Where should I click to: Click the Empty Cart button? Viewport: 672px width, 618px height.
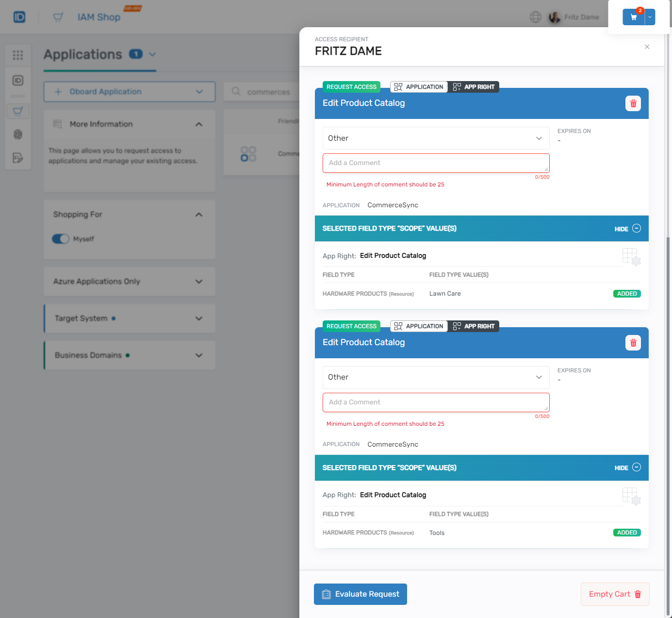(x=615, y=594)
